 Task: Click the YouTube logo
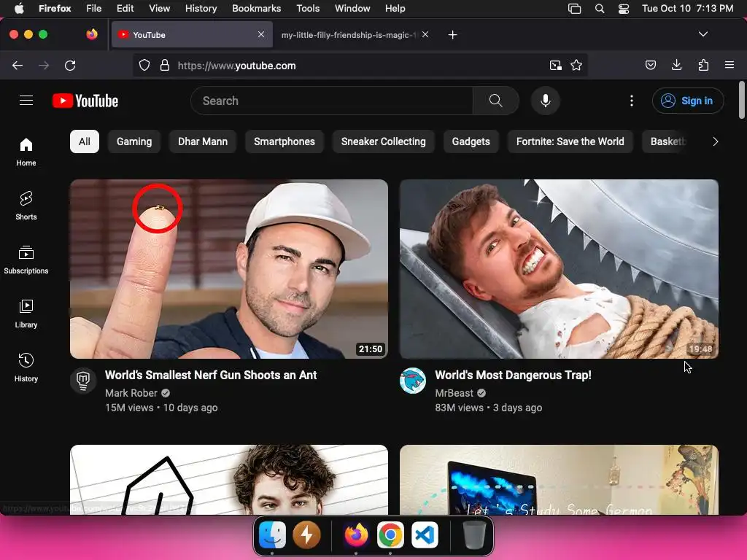coord(85,101)
